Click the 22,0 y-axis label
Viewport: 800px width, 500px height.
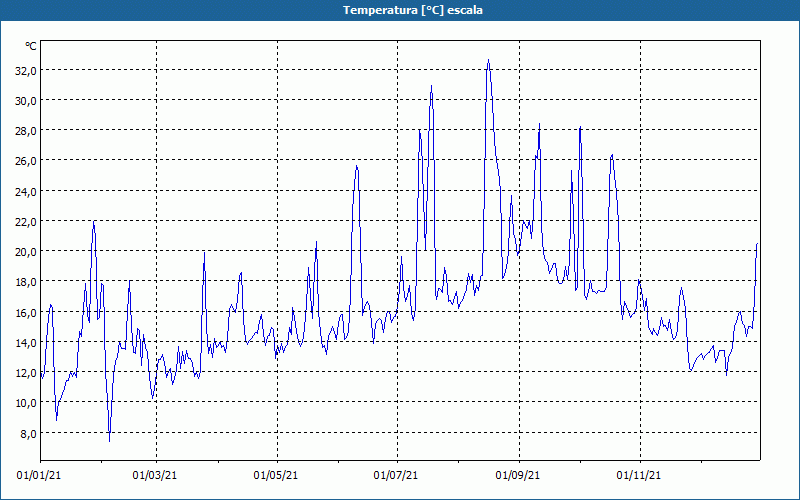tap(26, 222)
